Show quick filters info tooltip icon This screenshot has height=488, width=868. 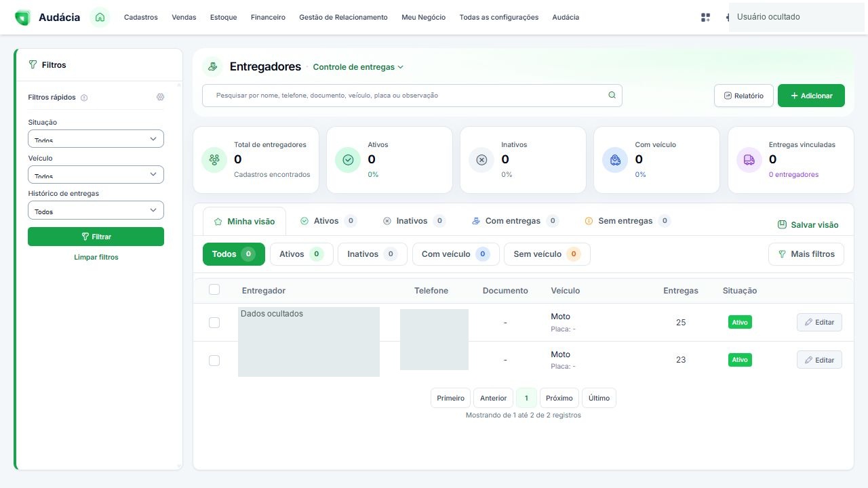84,98
